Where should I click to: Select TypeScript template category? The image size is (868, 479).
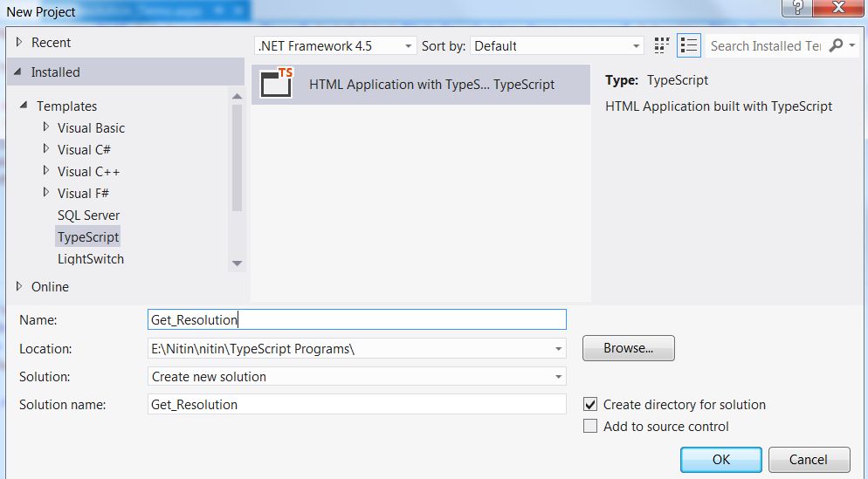(x=88, y=236)
